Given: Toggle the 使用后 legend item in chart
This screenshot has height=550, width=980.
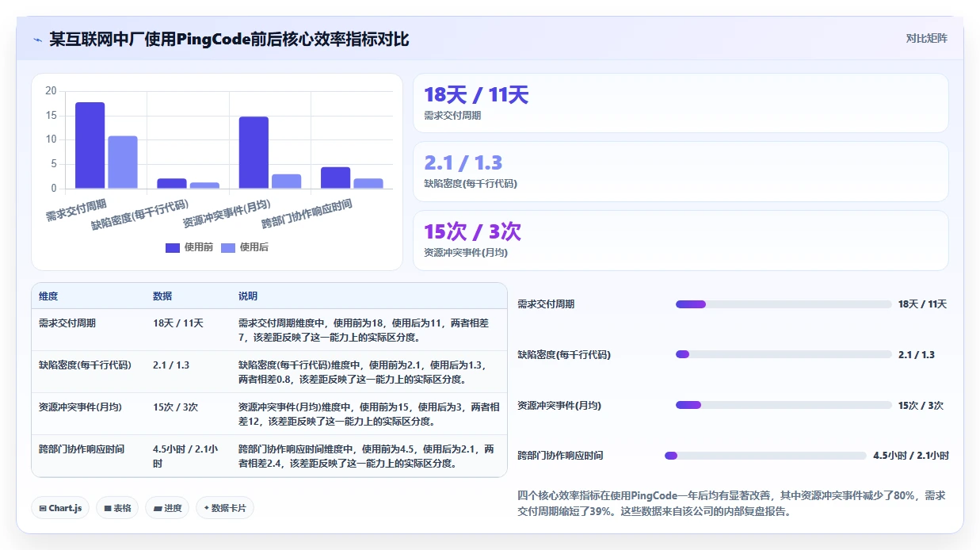Looking at the screenshot, I should [x=245, y=247].
